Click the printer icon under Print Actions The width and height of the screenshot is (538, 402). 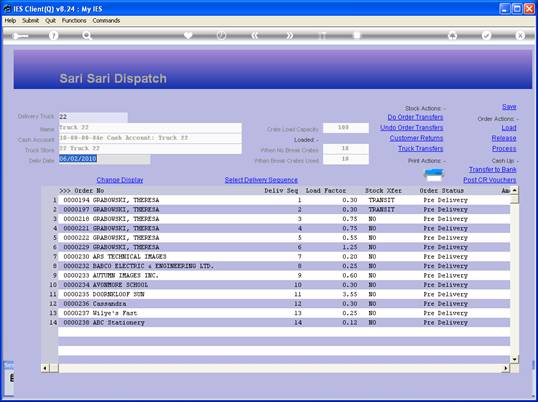(x=434, y=175)
